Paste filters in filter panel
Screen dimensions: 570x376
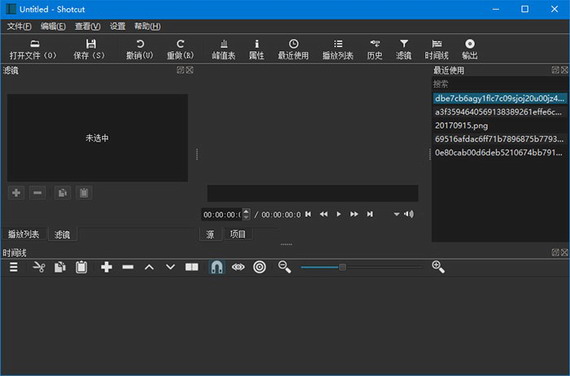pos(84,193)
